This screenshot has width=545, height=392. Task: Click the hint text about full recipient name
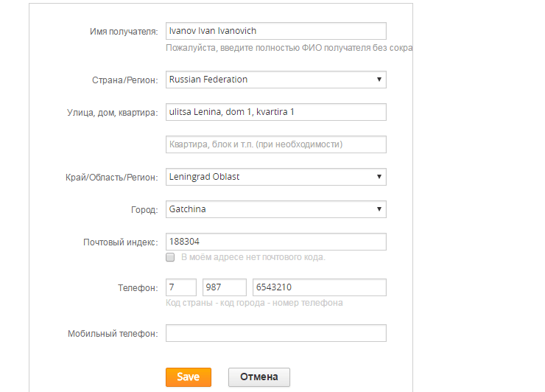[x=289, y=48]
